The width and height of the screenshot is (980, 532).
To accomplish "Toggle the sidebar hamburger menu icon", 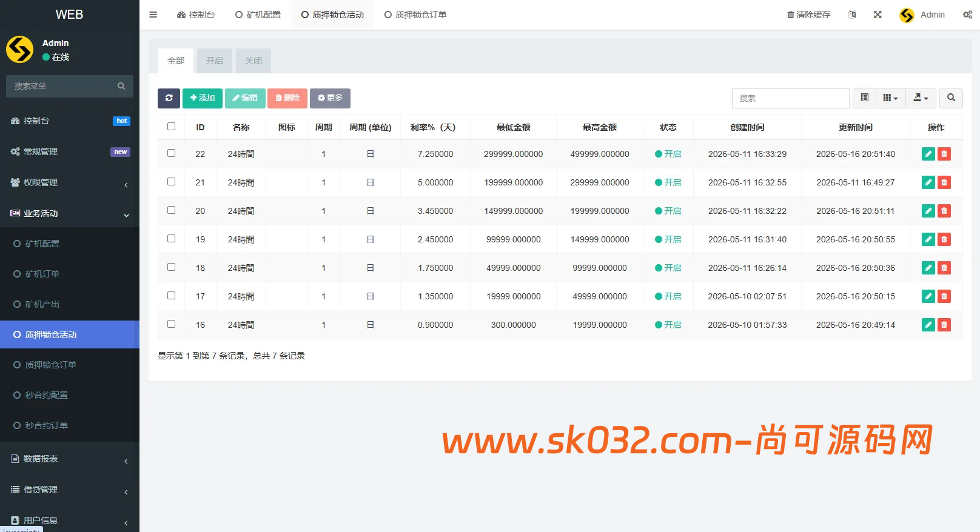I will click(x=153, y=15).
